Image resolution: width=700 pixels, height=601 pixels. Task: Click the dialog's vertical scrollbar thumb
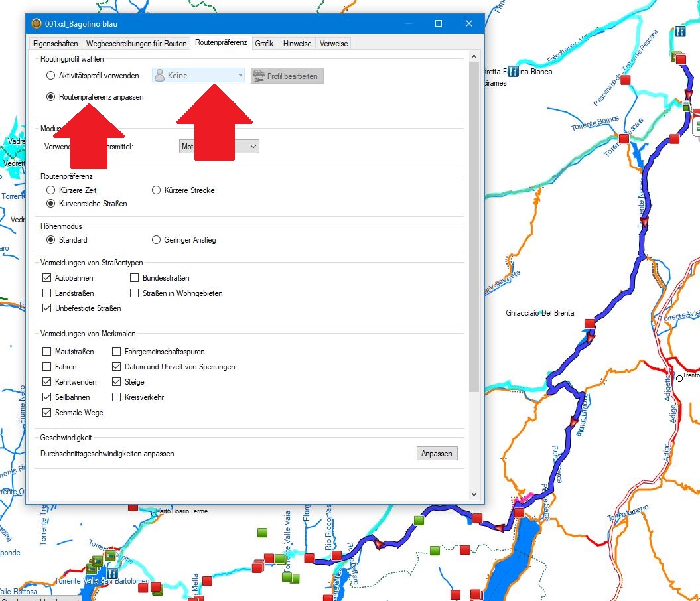pos(474,226)
